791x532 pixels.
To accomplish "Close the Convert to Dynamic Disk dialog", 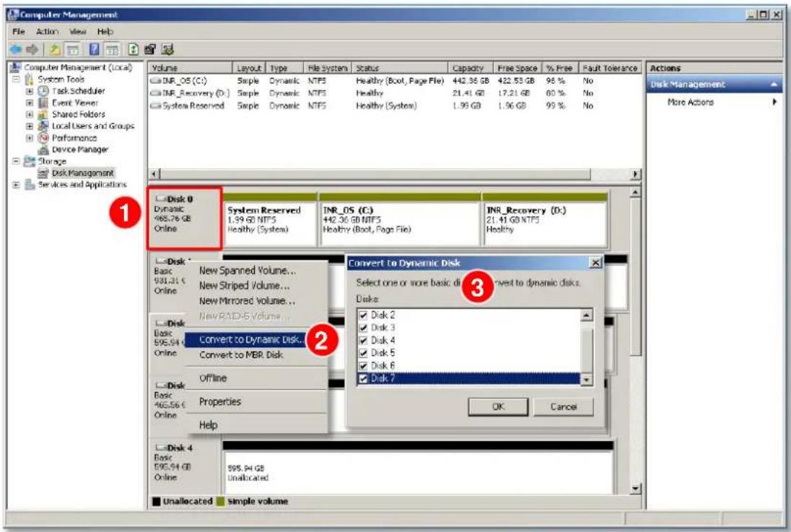I will click(595, 263).
